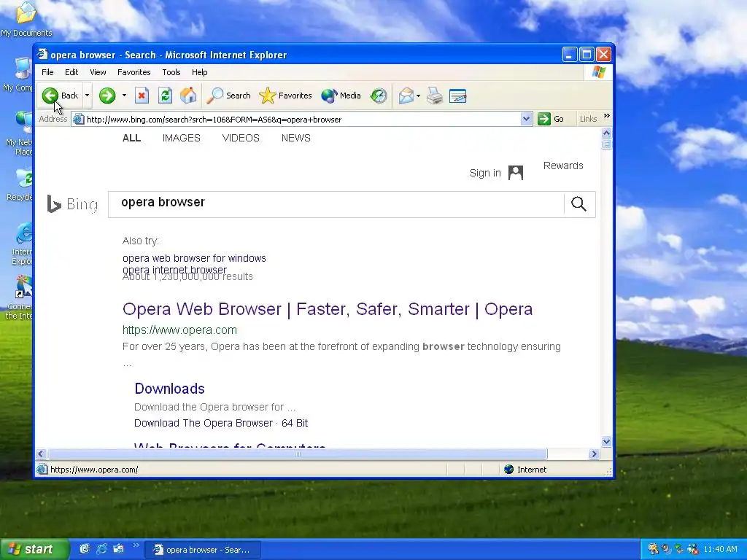Go to the home page via Home icon

pyautogui.click(x=188, y=96)
